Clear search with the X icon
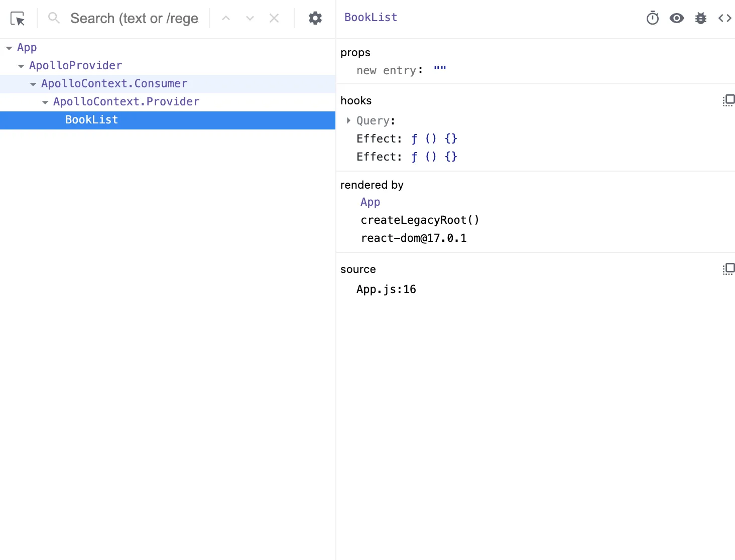735x560 pixels. click(x=274, y=19)
